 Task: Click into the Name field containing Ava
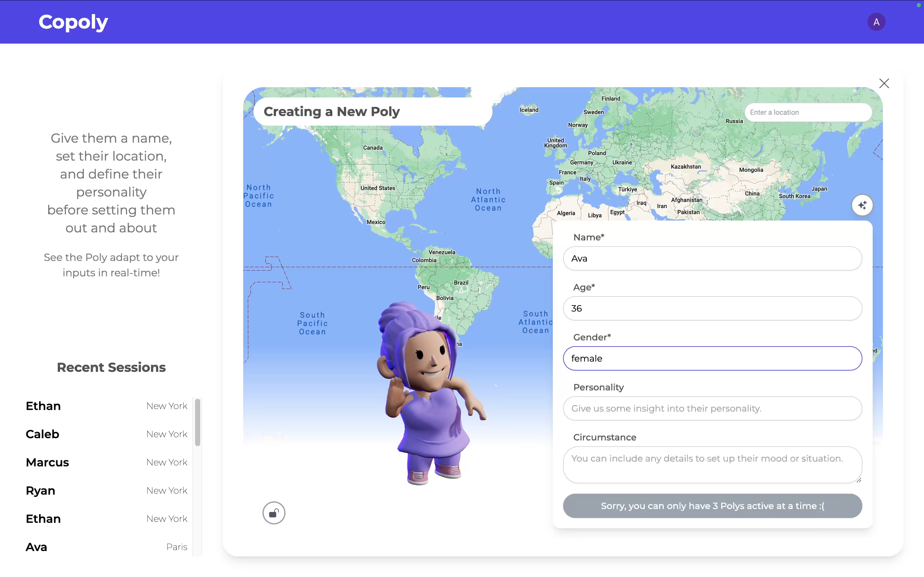(712, 258)
